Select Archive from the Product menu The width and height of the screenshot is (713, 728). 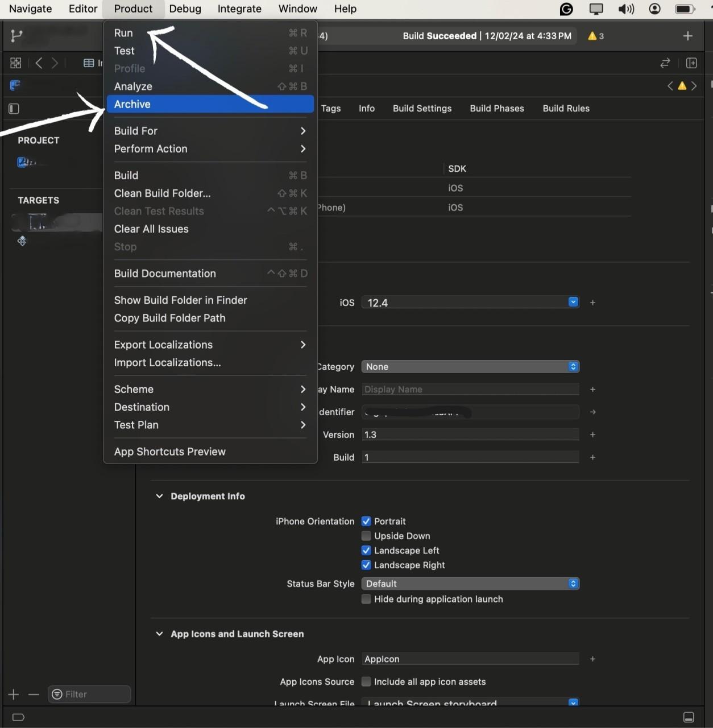(x=132, y=104)
